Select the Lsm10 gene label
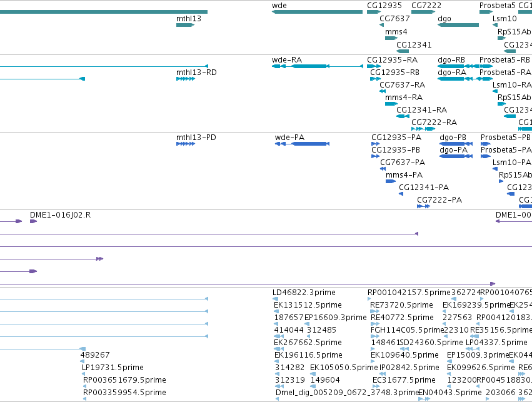Viewport: 532px width, 402px height. coord(504,19)
